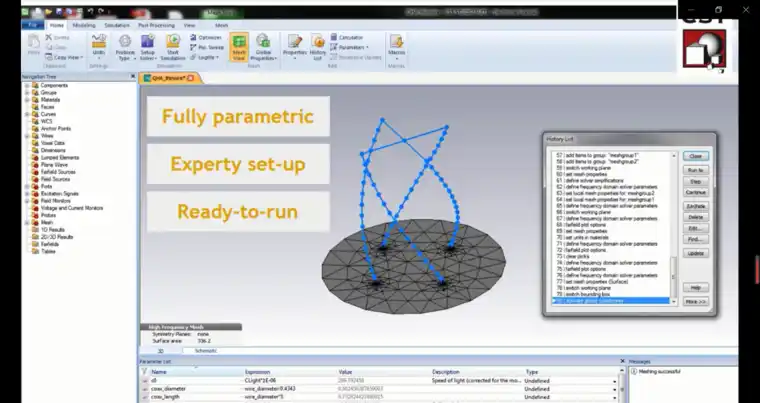Viewport: 760px width, 403px height.
Task: Switch to the 3D view tab
Action: click(160, 351)
